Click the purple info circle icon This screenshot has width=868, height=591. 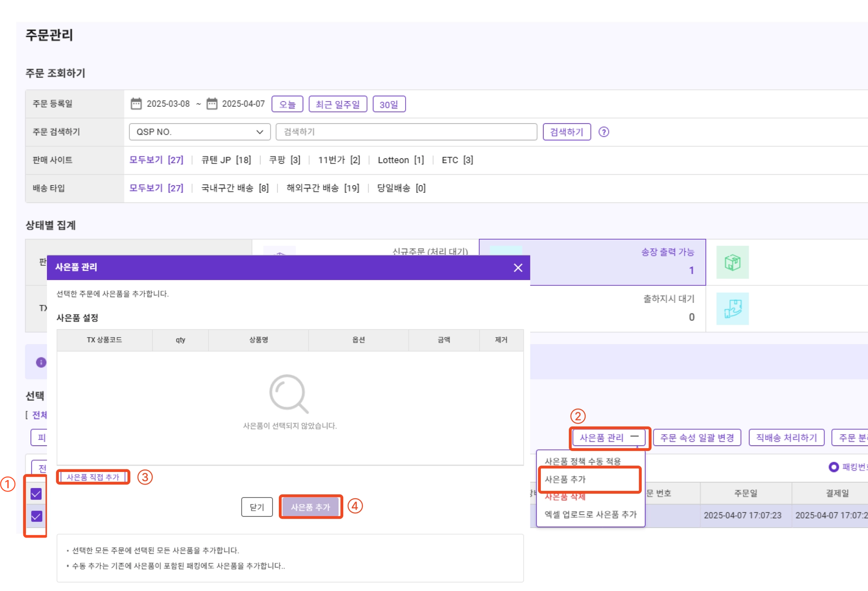41,362
